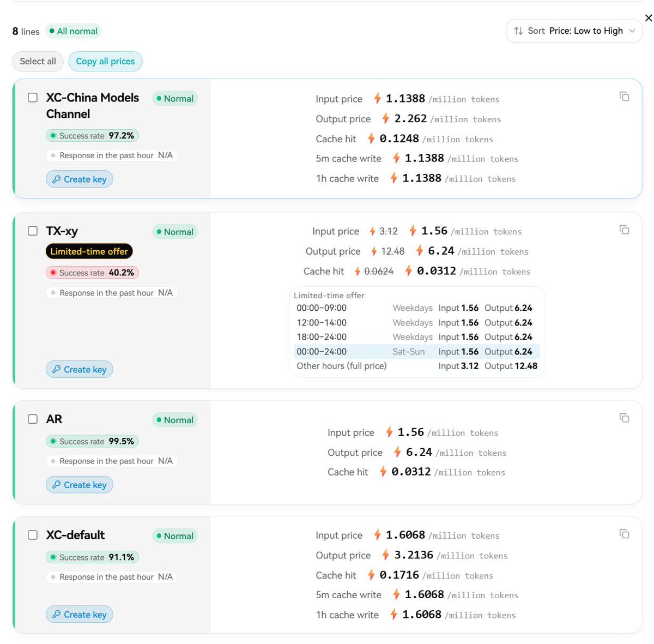
Task: Tick the TX-xy checkbox
Action: click(x=33, y=231)
